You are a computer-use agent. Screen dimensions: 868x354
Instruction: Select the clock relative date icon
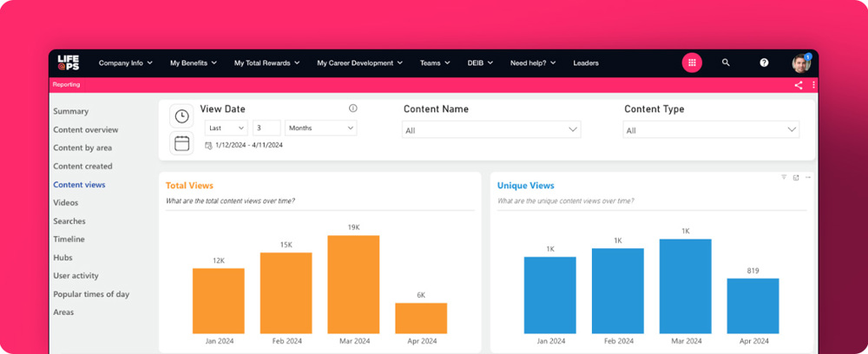tap(181, 115)
